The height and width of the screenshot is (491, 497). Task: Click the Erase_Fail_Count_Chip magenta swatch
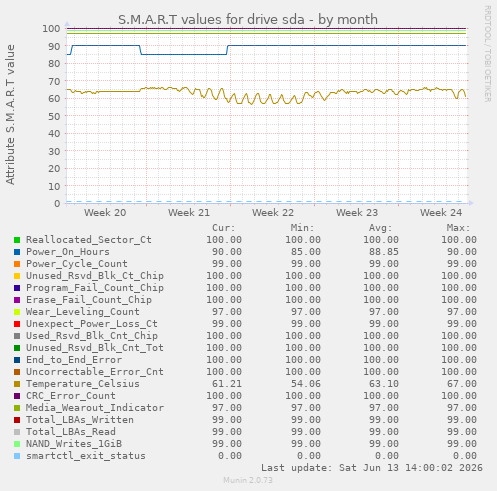[x=17, y=300]
